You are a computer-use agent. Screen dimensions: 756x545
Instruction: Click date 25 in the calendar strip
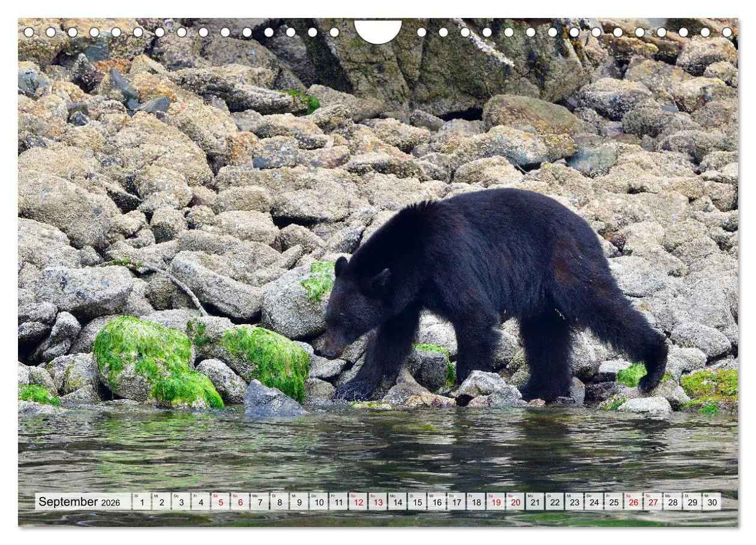tap(613, 502)
